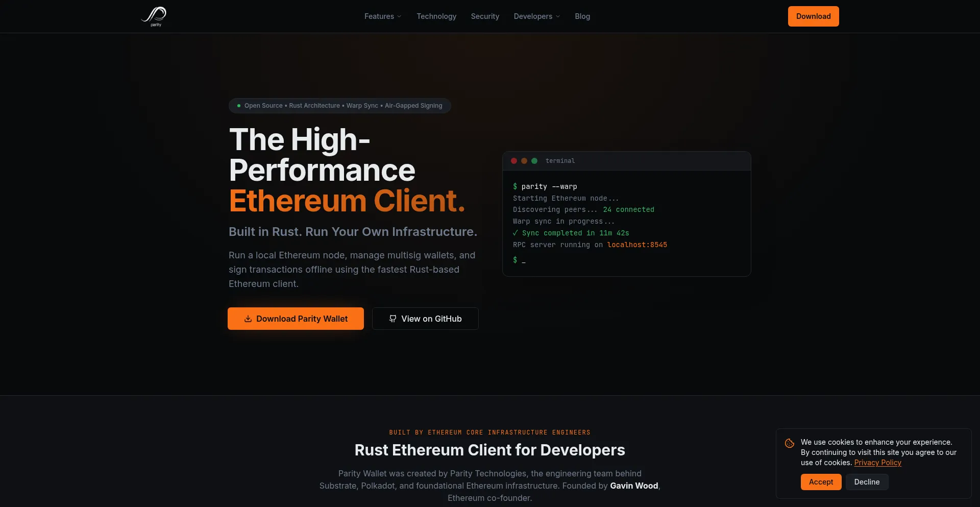Click the green terminal window dot
This screenshot has height=507, width=980.
click(x=534, y=161)
